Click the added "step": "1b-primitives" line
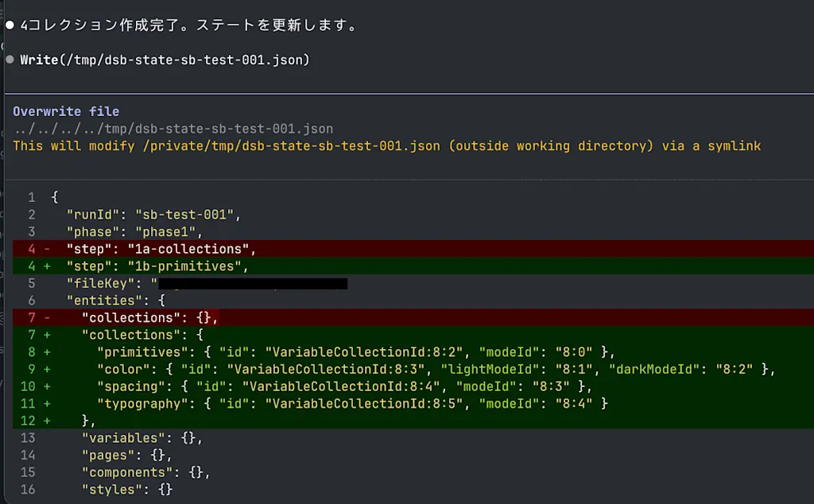This screenshot has height=504, width=814. (413, 266)
